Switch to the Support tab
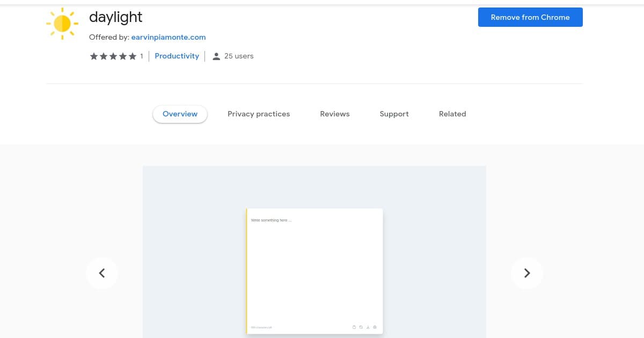This screenshot has height=338, width=644. point(394,114)
